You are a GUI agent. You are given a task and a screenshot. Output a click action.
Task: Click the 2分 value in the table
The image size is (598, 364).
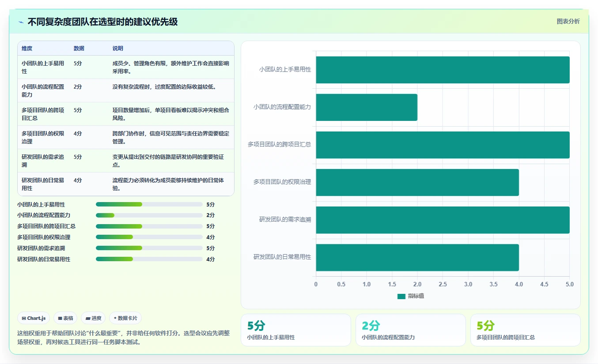click(78, 87)
